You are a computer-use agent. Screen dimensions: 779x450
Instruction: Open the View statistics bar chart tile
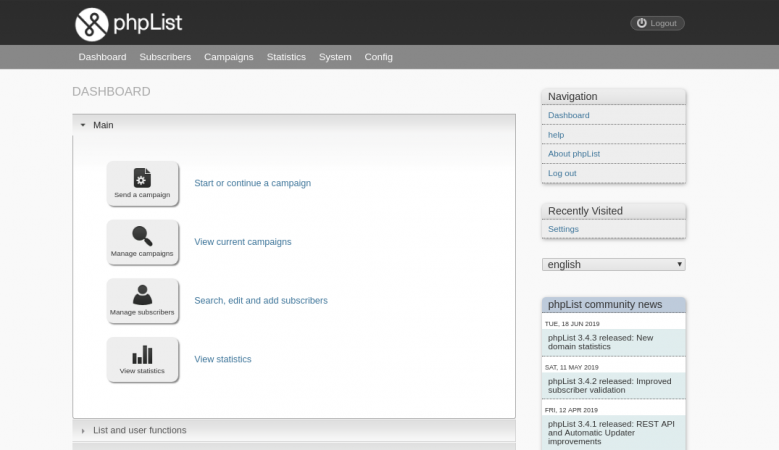coord(143,360)
